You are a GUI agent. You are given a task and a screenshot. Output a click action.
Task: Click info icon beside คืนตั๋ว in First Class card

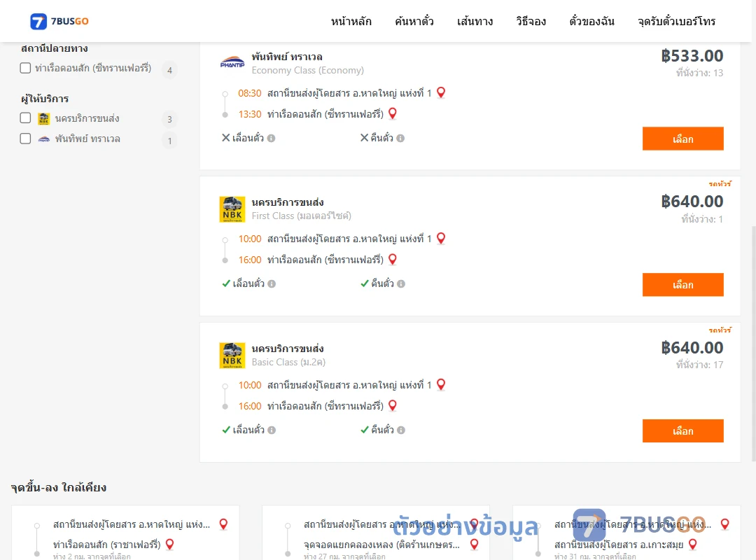[x=401, y=284]
